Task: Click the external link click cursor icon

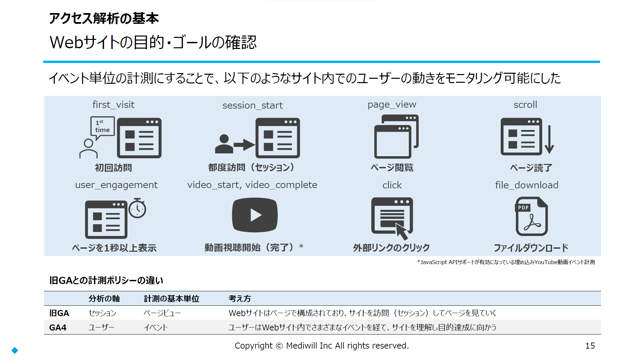Action: coord(392,219)
